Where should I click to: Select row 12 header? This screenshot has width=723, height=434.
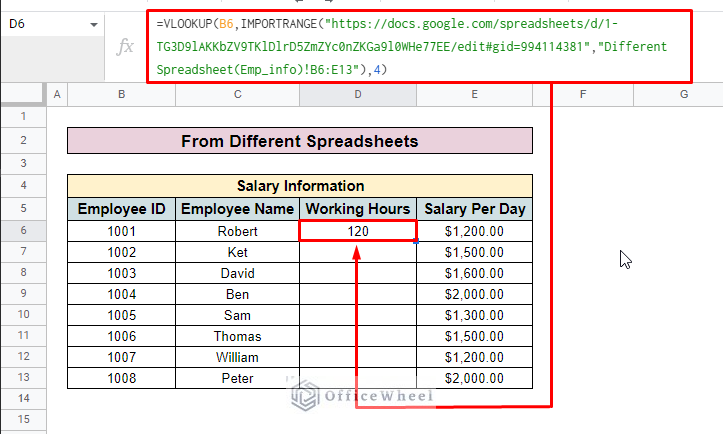coord(24,357)
